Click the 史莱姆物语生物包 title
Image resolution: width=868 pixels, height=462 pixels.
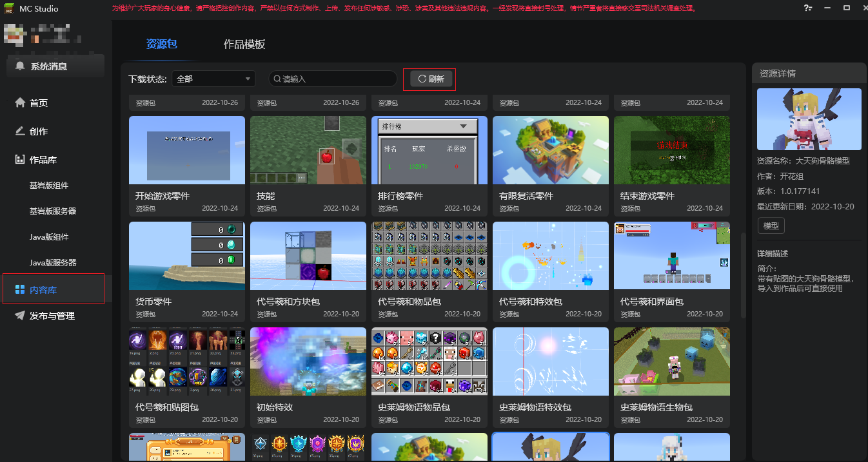(656, 407)
